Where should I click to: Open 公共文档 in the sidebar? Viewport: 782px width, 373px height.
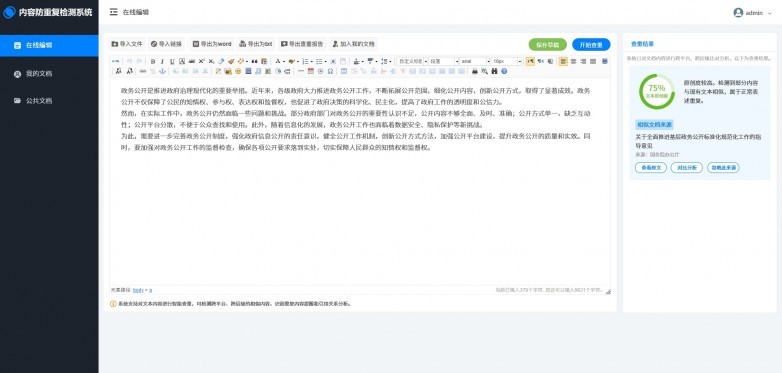pyautogui.click(x=49, y=101)
